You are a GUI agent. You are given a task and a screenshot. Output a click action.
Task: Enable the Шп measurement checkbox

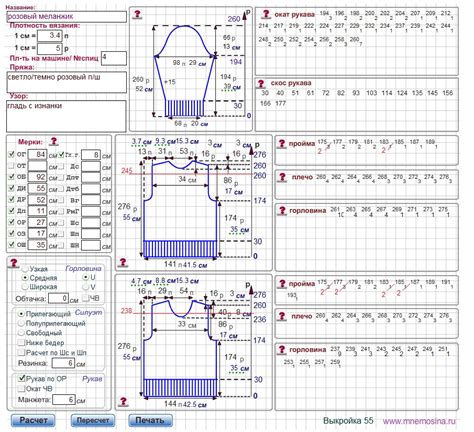61,234
